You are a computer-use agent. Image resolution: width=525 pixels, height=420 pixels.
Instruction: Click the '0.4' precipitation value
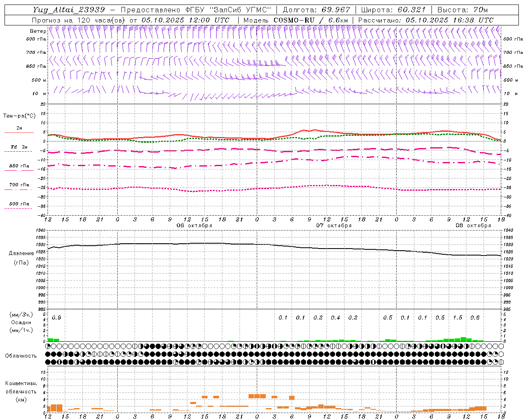(336, 317)
